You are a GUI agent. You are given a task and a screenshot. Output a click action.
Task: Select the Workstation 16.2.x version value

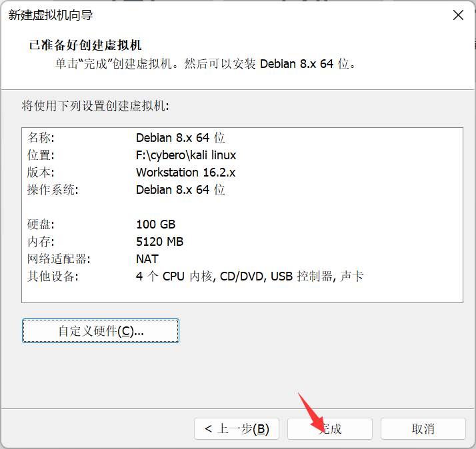pos(185,173)
